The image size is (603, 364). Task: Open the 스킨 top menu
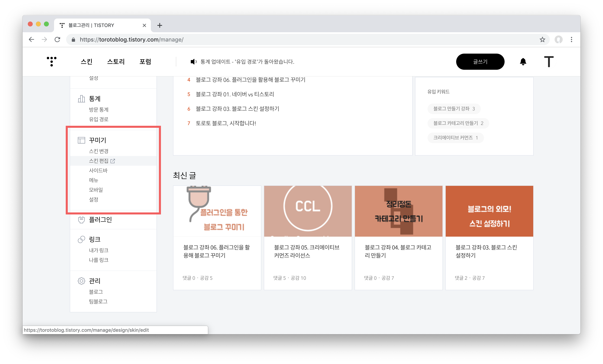[x=86, y=62]
